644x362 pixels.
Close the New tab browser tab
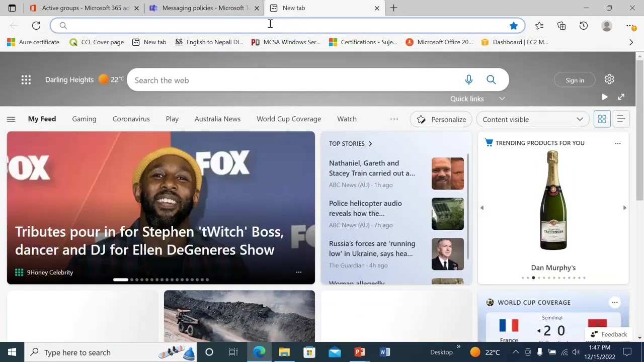tap(377, 8)
